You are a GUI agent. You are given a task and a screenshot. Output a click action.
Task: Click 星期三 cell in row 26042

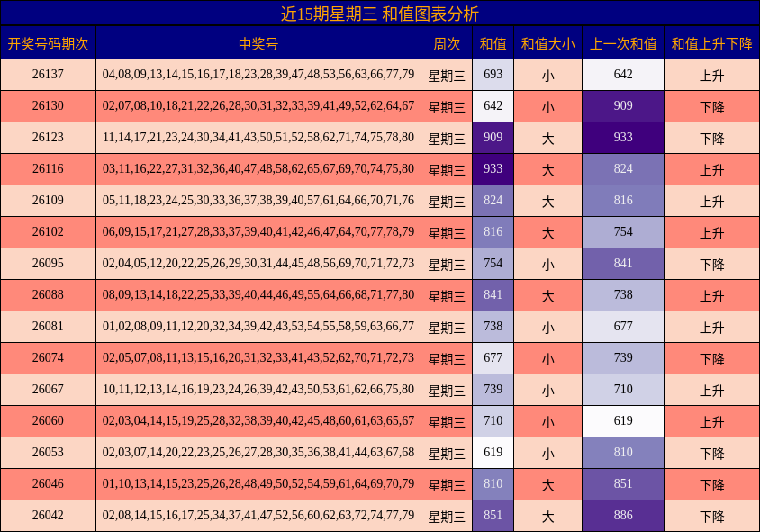click(x=447, y=517)
